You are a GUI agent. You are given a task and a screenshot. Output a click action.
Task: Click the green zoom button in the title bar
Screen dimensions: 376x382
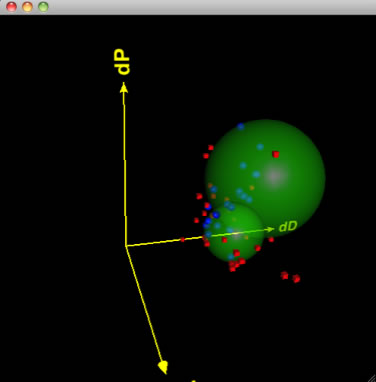(43, 7)
